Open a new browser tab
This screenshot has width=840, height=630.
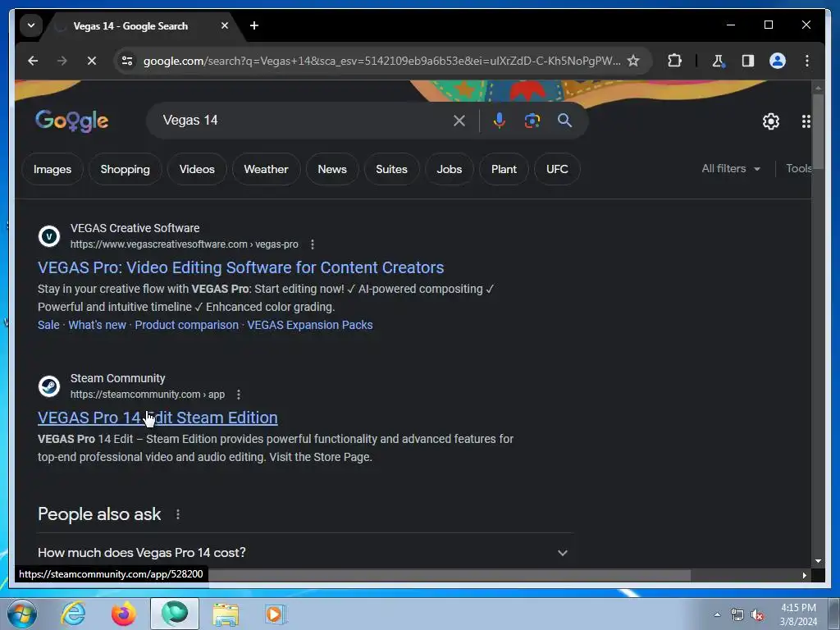[x=254, y=25]
